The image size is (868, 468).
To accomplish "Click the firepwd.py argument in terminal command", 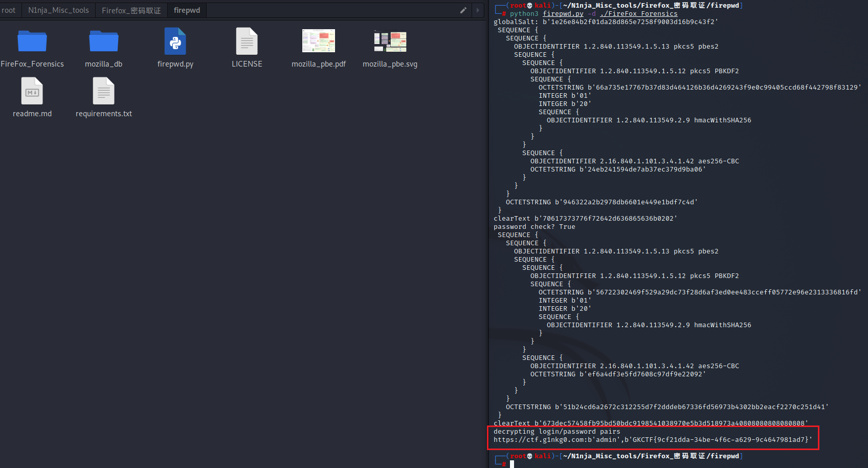I will pyautogui.click(x=563, y=14).
